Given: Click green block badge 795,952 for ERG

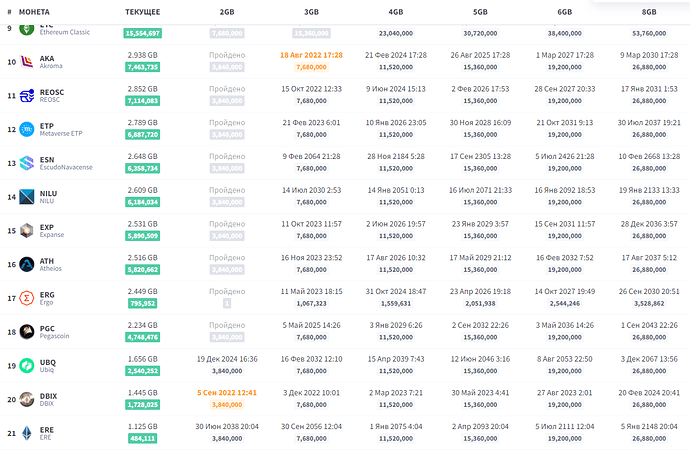Looking at the screenshot, I should 143,304.
